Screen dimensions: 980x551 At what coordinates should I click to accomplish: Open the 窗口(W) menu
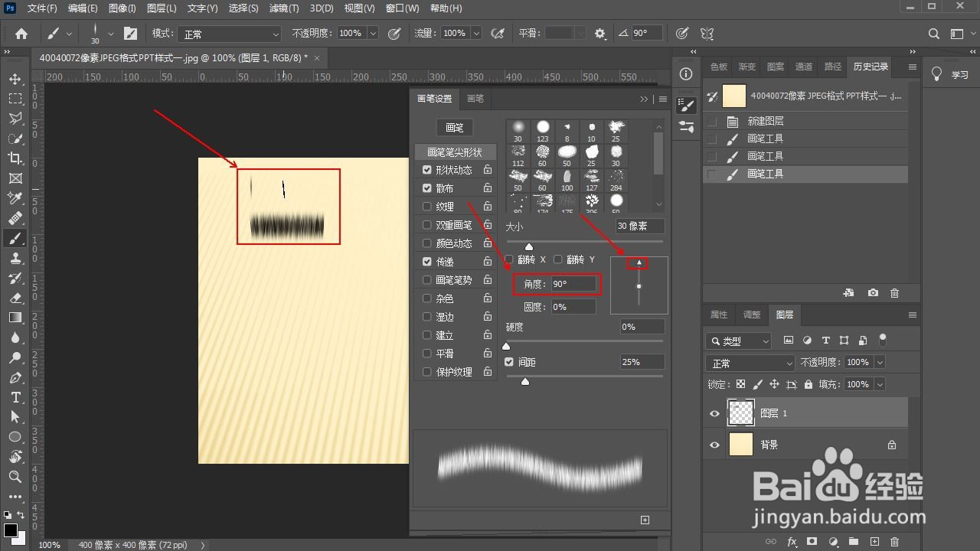403,8
